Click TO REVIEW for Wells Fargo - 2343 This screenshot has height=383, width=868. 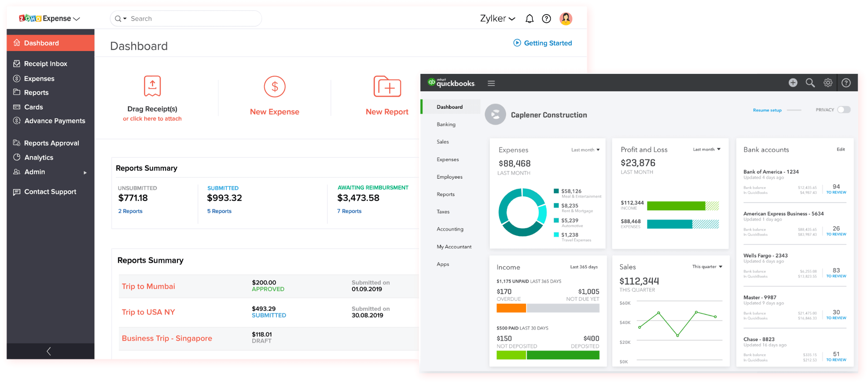(836, 276)
